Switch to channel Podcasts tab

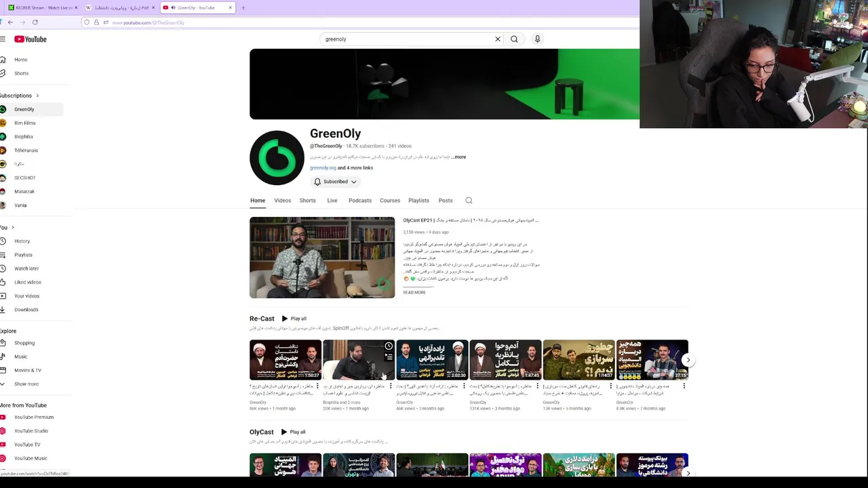[360, 201]
